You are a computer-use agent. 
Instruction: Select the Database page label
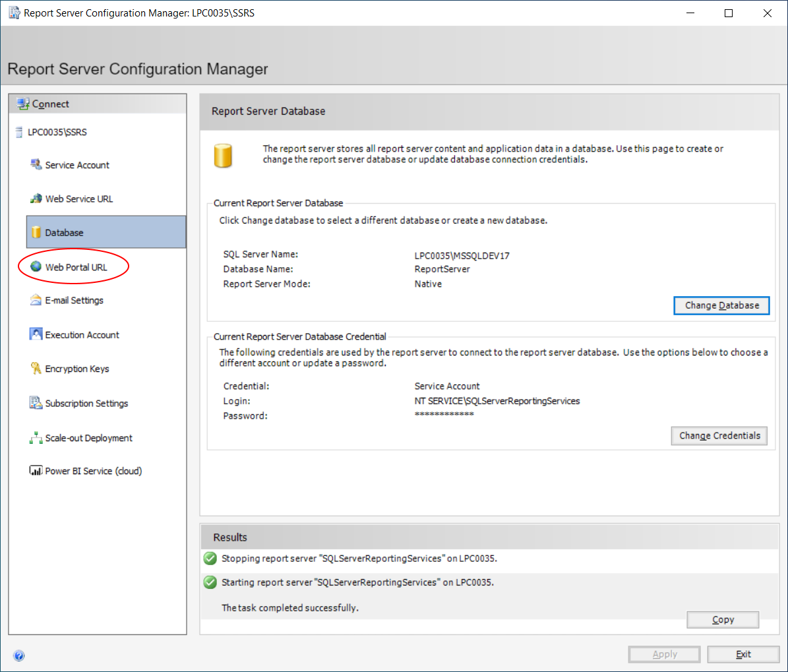pyautogui.click(x=65, y=233)
